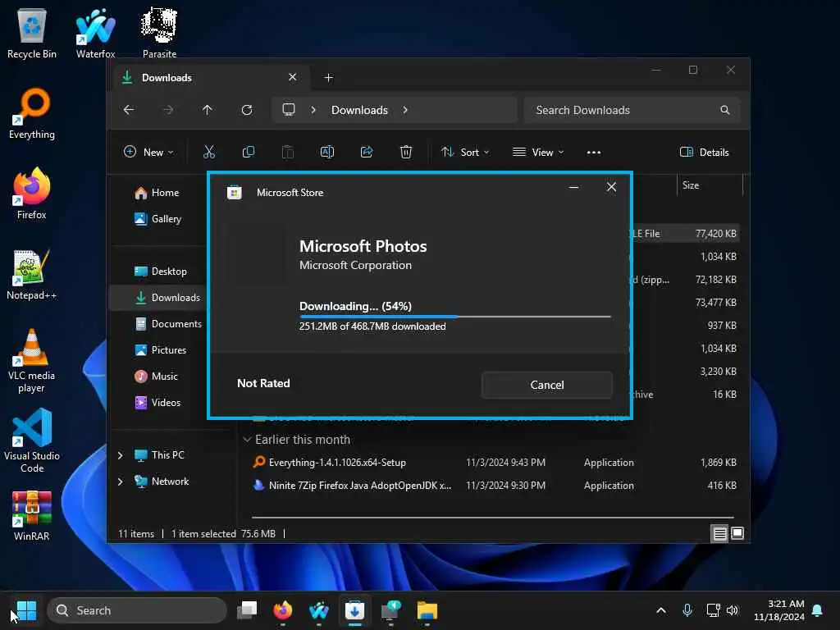The width and height of the screenshot is (840, 630).
Task: Go up one folder level
Action: [x=208, y=110]
